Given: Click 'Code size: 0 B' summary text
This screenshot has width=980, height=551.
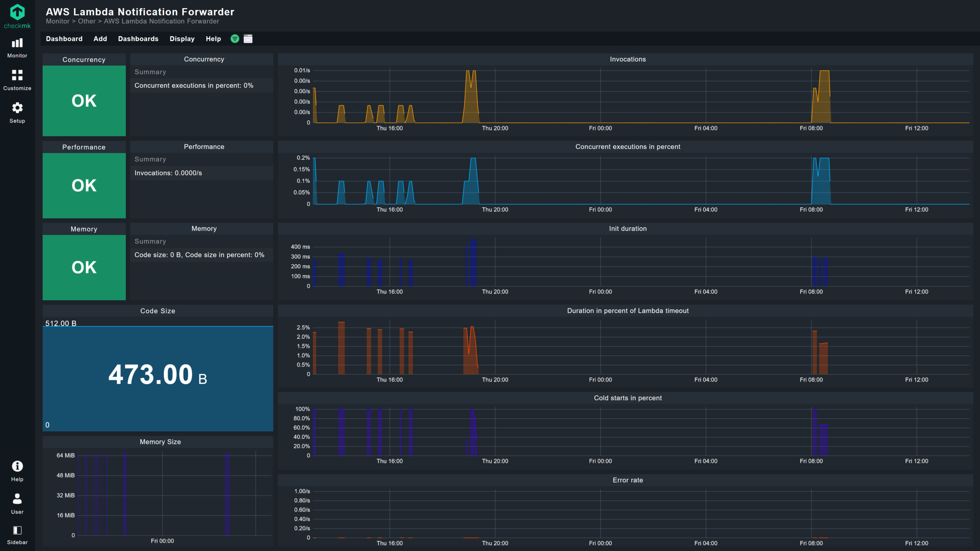Looking at the screenshot, I should (x=199, y=255).
